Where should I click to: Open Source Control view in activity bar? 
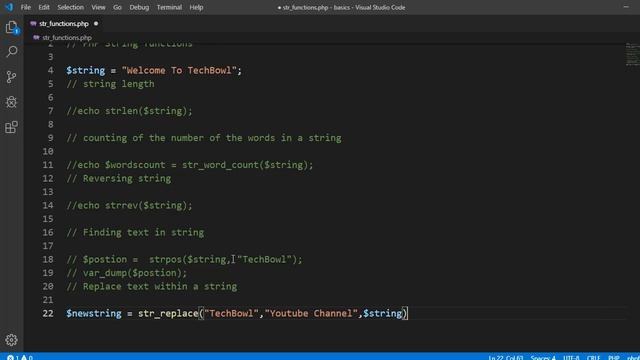pos(11,77)
